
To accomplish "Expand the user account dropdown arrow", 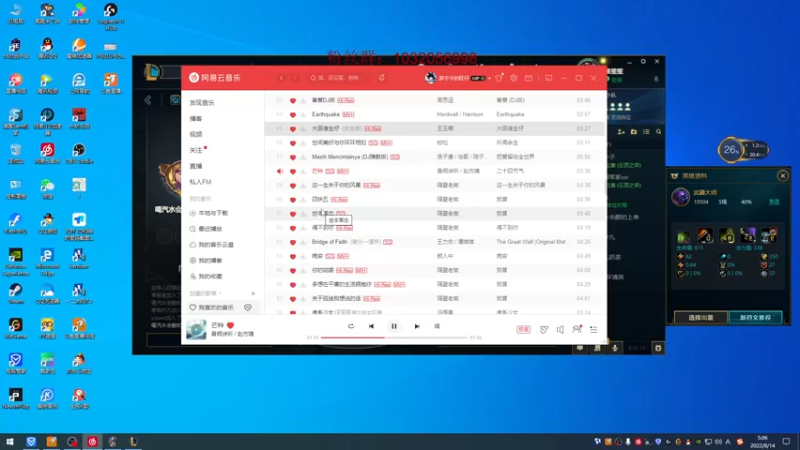I will 489,79.
